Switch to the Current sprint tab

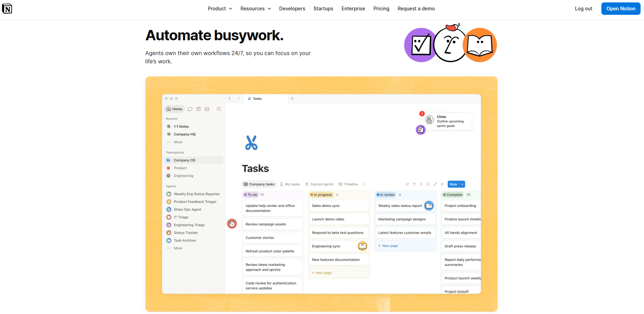pyautogui.click(x=319, y=185)
